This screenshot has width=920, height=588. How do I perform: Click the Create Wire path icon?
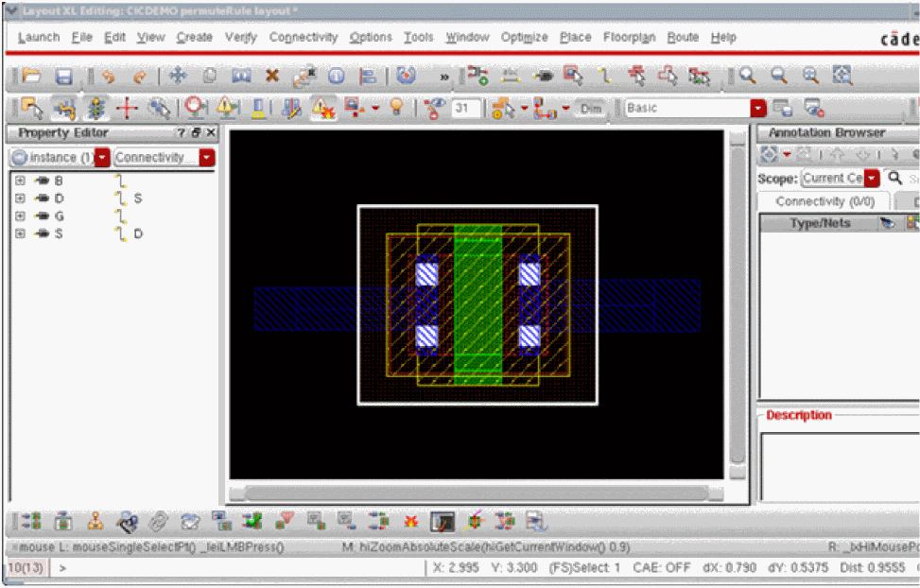pyautogui.click(x=605, y=77)
